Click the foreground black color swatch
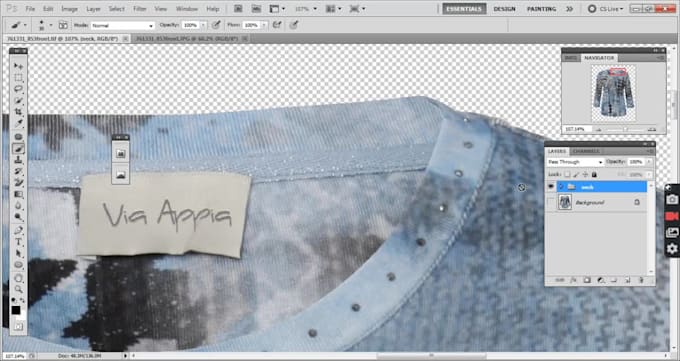The image size is (680, 361). [16, 310]
